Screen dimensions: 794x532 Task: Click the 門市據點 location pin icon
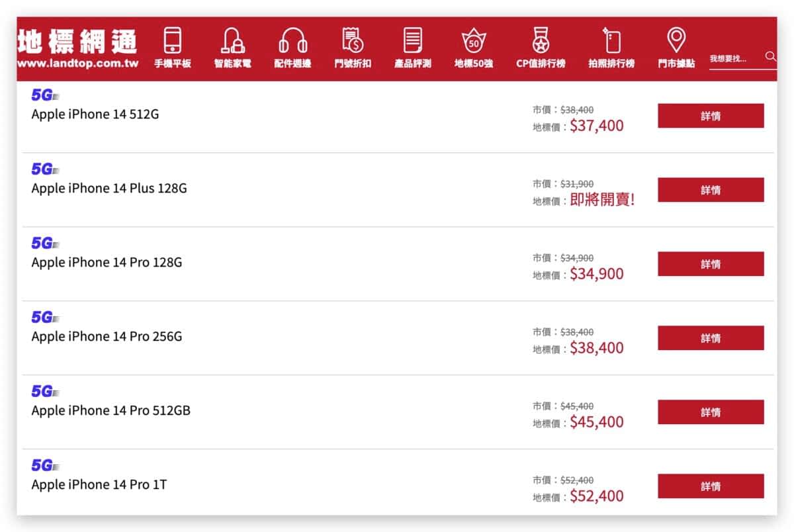676,41
